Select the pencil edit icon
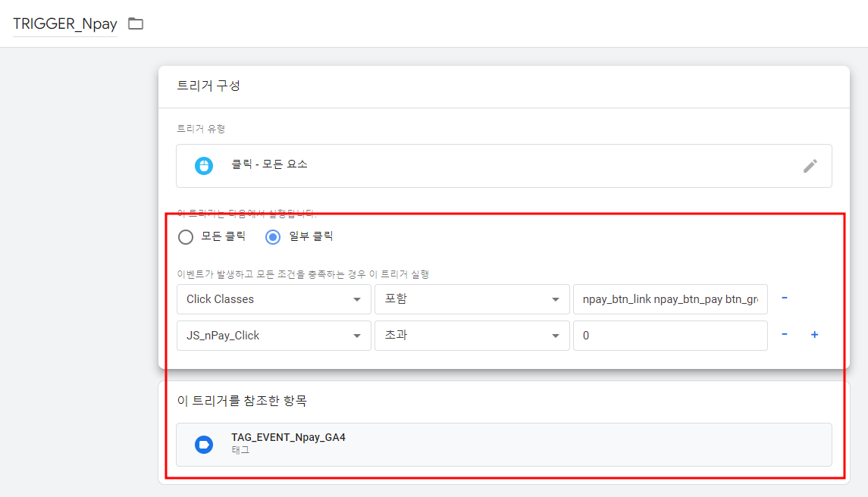The height and width of the screenshot is (497, 868). [x=812, y=165]
